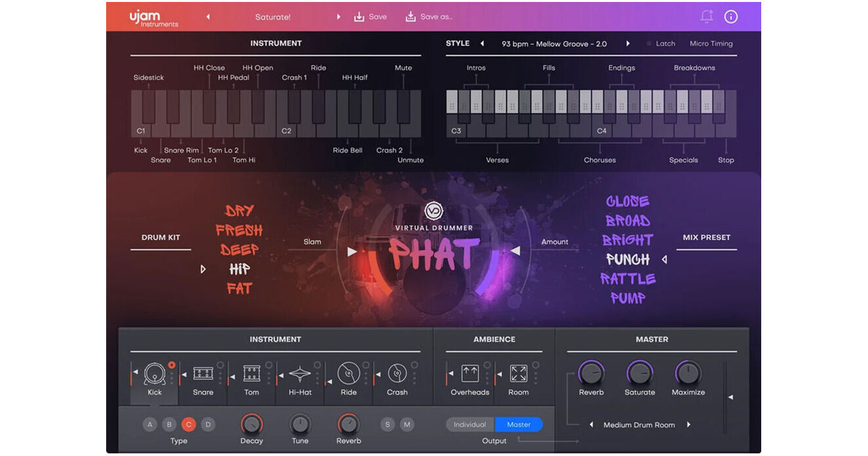Screen dimensions: 868x456
Task: Click the Saturate knob
Action: [x=639, y=373]
